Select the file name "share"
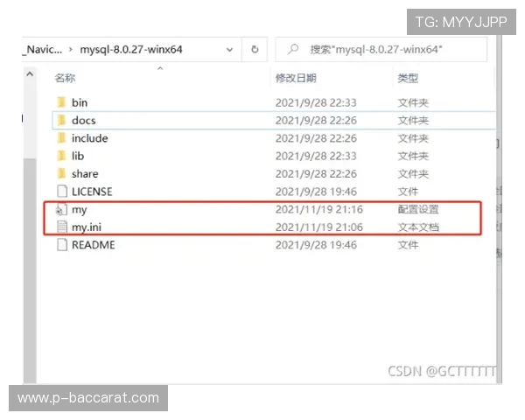Viewport: 525px width, 420px height. 85,173
